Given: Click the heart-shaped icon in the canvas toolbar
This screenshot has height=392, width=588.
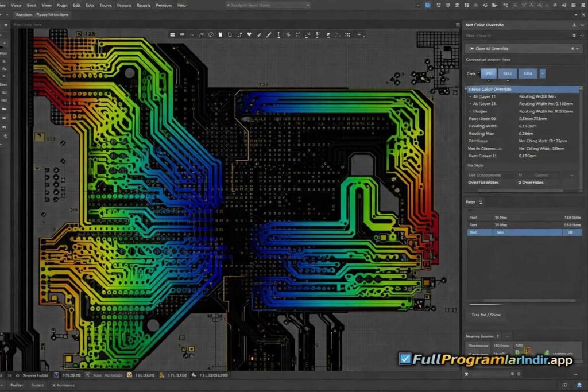Looking at the screenshot, I should [249, 34].
